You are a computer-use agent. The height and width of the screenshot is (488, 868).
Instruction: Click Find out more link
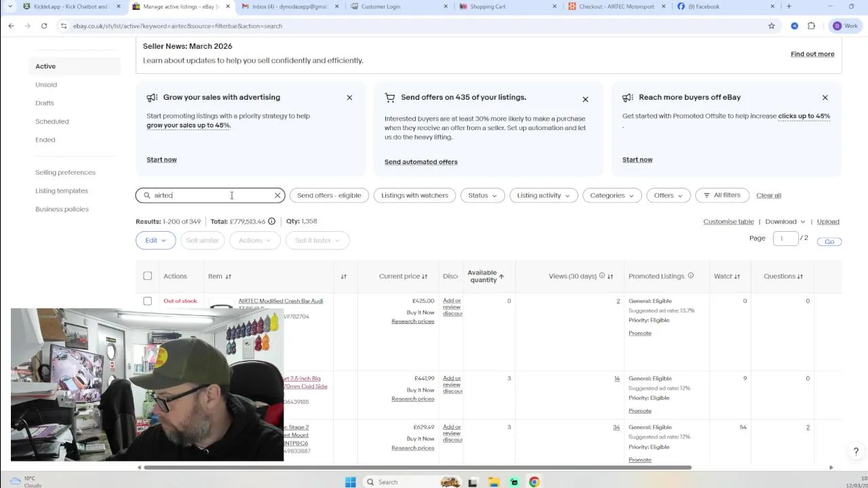(x=812, y=54)
